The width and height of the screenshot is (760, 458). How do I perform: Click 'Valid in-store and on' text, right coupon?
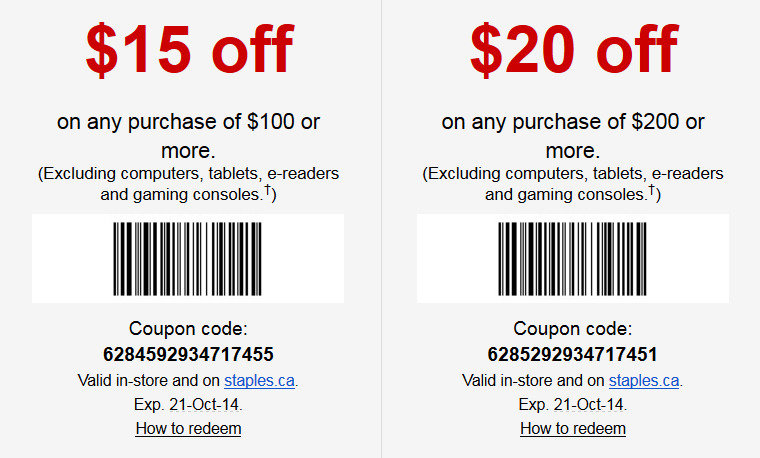(533, 381)
